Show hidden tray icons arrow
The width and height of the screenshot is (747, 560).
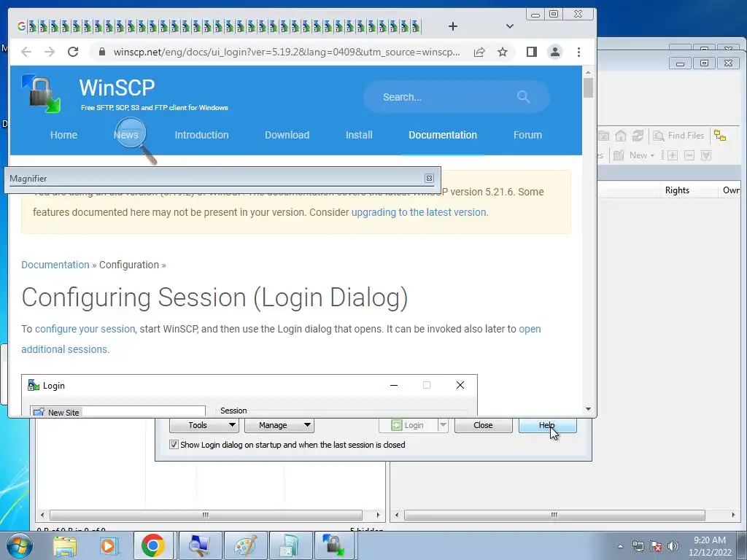pyautogui.click(x=620, y=546)
